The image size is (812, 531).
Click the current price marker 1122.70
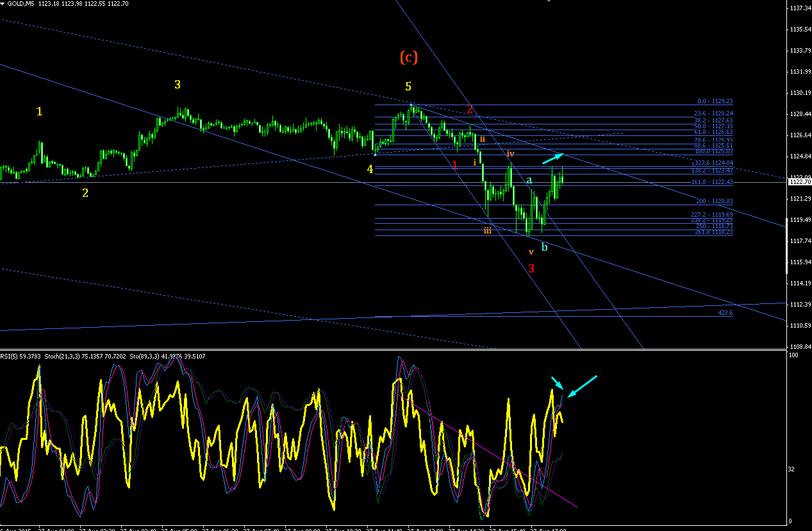(799, 181)
